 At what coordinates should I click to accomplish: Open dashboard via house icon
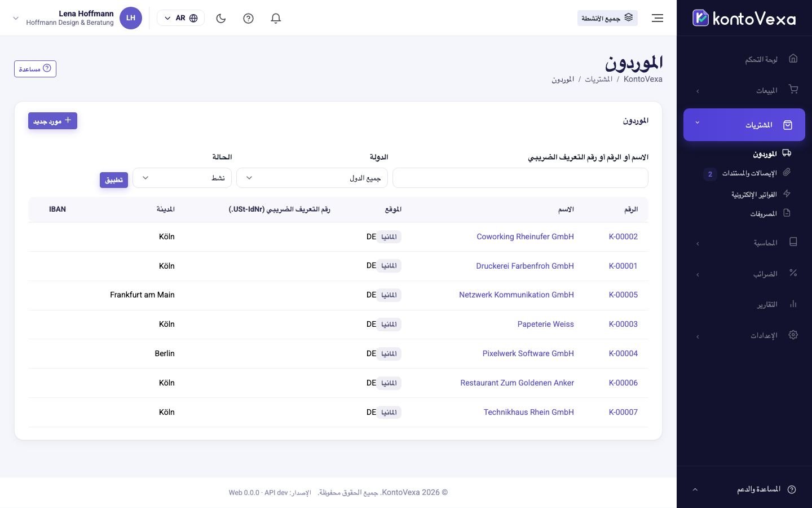(x=793, y=58)
